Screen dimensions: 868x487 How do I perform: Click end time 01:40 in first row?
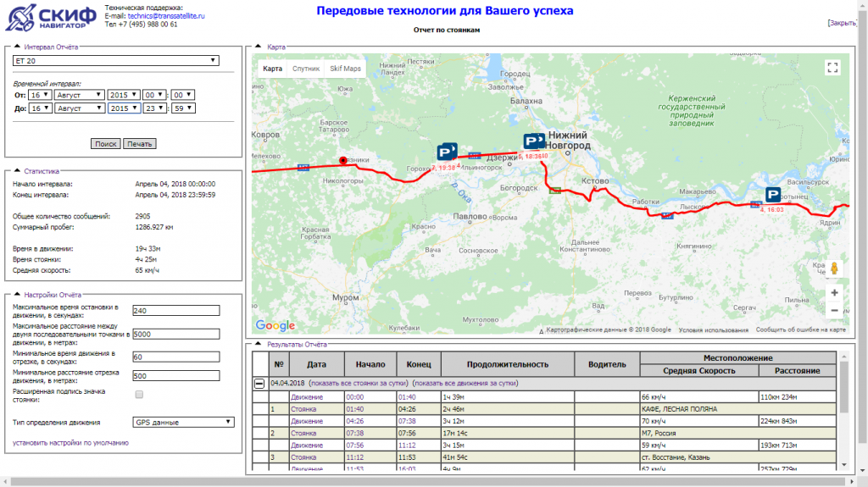pyautogui.click(x=406, y=396)
